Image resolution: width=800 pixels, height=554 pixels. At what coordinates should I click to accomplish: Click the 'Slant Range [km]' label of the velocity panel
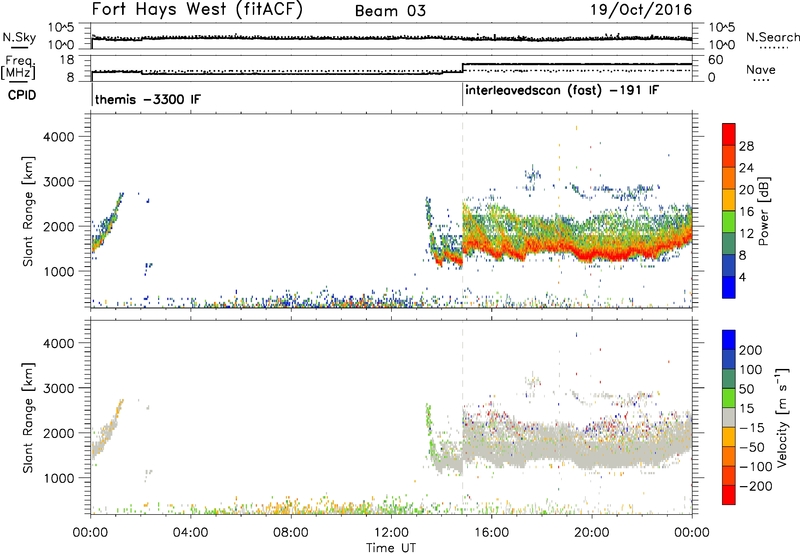tap(28, 418)
